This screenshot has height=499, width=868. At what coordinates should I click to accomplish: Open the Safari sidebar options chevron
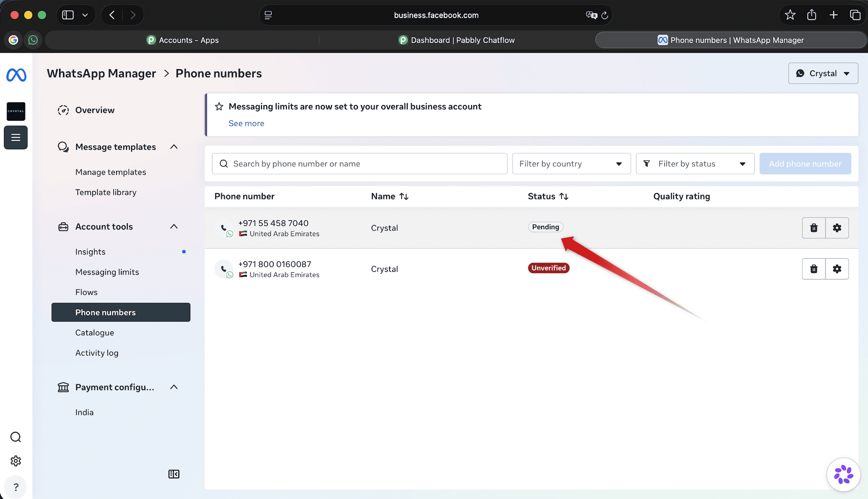85,15
